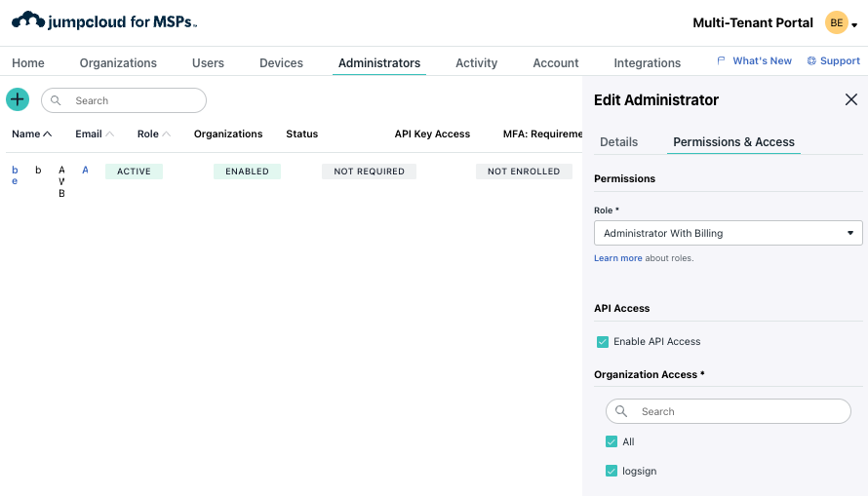This screenshot has height=496, width=868.
Task: Toggle the Enable API Access checkbox
Action: tap(603, 342)
